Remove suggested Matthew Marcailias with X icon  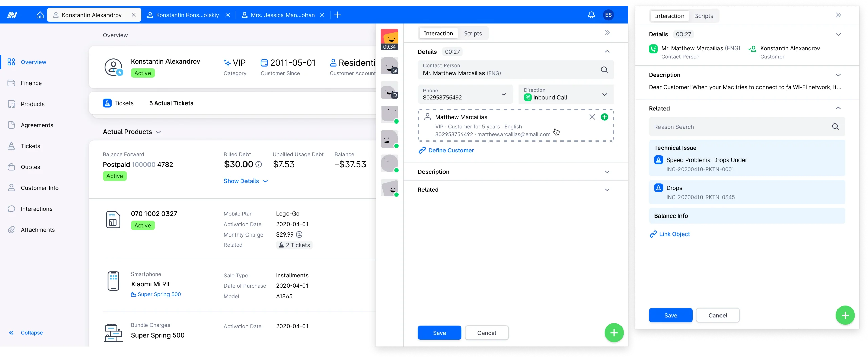tap(592, 117)
